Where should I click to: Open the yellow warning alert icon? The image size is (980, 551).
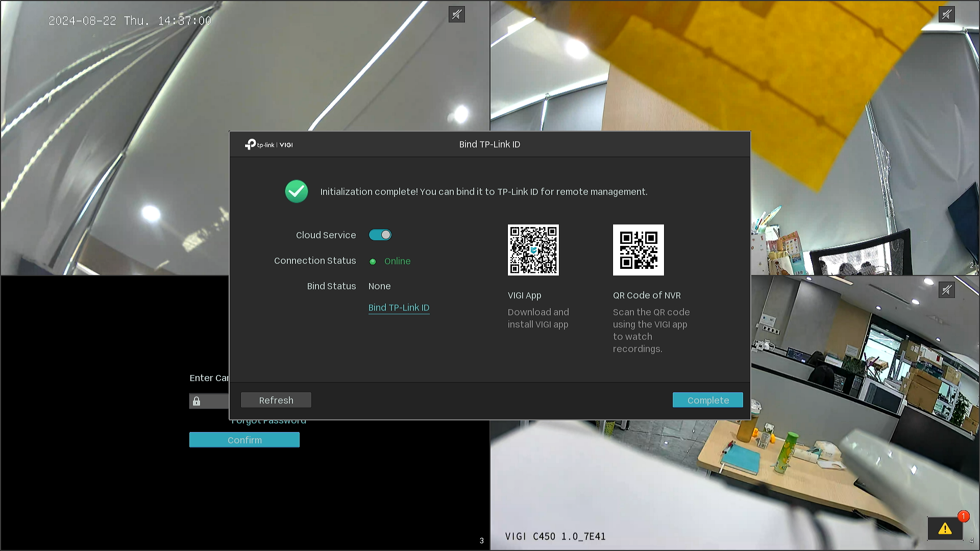click(x=945, y=529)
